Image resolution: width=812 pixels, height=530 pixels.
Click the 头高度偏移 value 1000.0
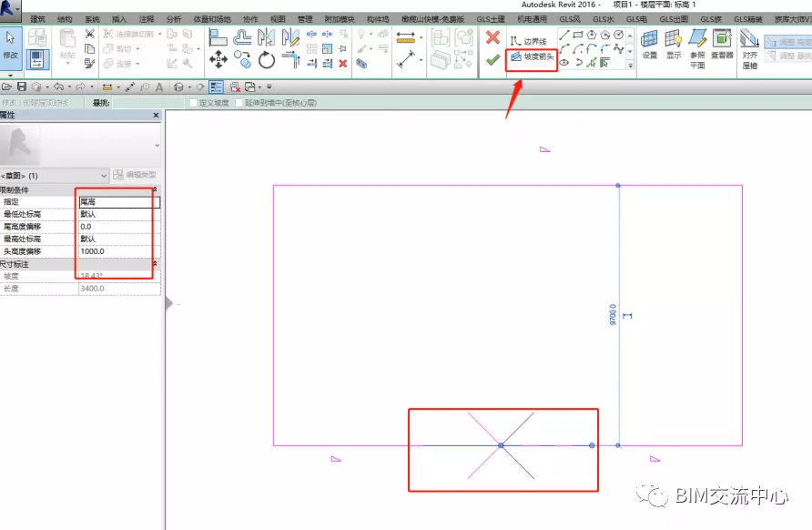point(119,251)
